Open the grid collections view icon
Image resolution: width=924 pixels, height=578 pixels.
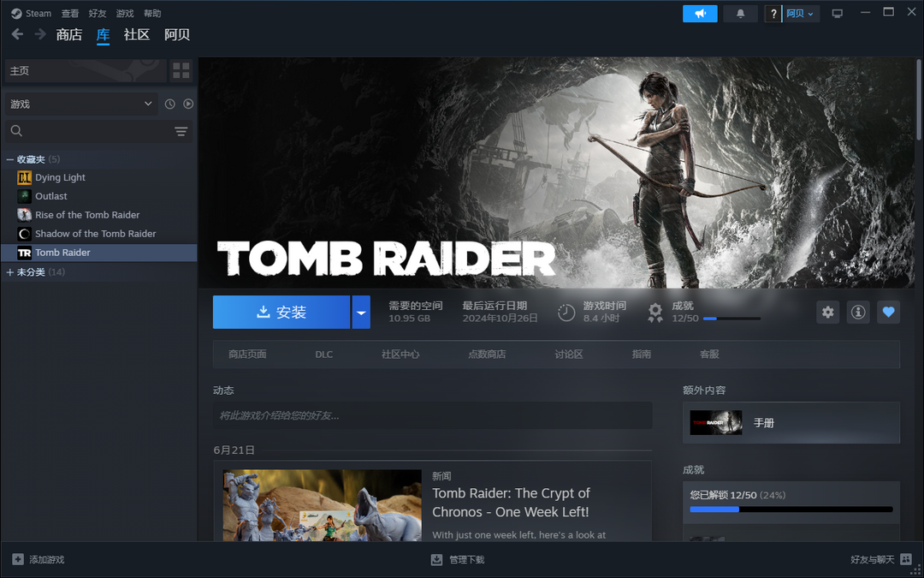click(181, 71)
